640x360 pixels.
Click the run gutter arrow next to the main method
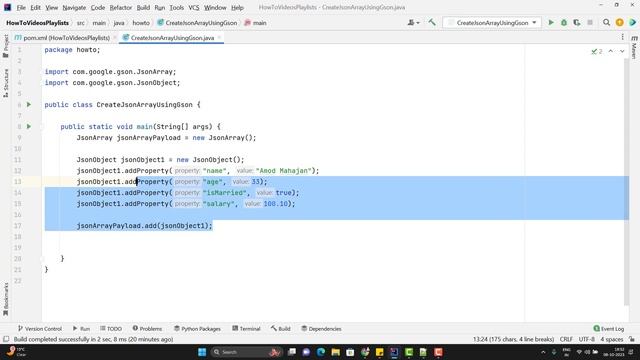pos(29,127)
